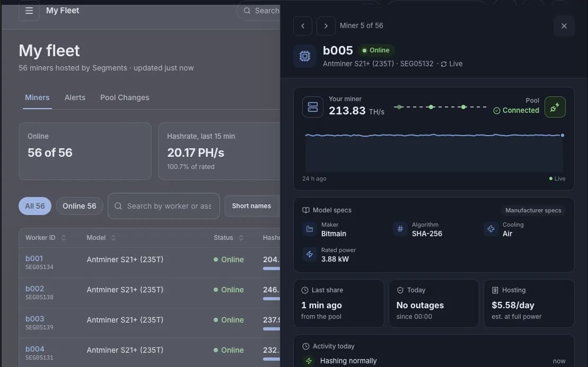This screenshot has height=367, width=588.
Task: Click the Algorithm hash icon
Action: pyautogui.click(x=400, y=229)
